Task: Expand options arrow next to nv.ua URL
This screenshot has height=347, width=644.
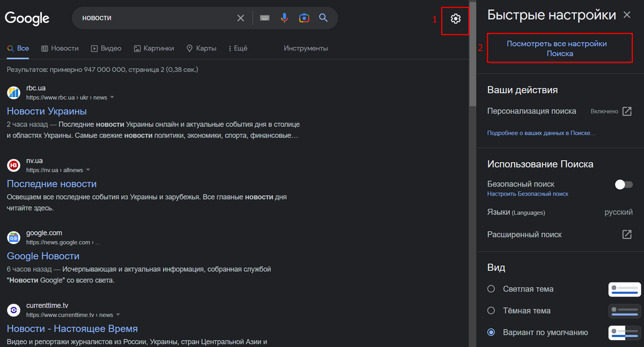Action: coord(88,170)
